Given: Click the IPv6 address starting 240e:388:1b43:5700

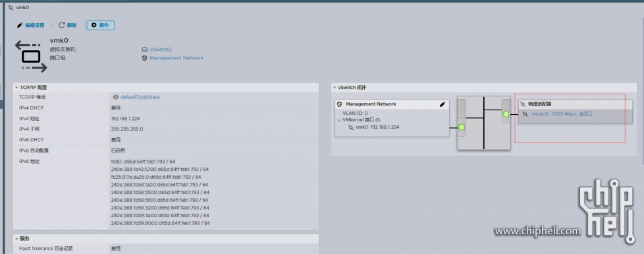Looking at the screenshot, I should 160,169.
